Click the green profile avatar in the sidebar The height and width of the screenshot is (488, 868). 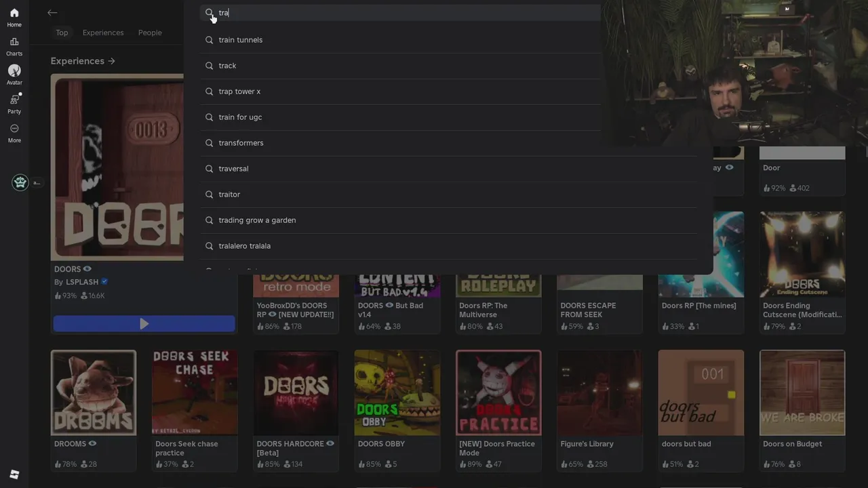pos(20,182)
